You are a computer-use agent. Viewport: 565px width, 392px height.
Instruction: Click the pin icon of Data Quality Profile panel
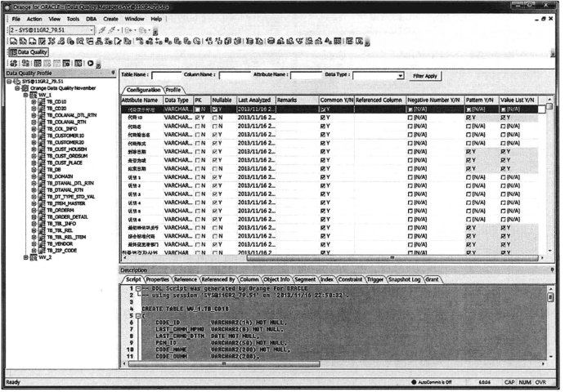113,73
